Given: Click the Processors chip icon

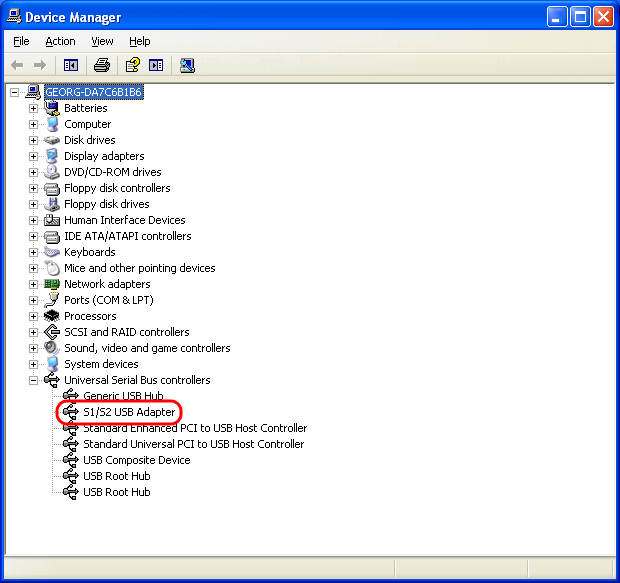Looking at the screenshot, I should point(52,316).
